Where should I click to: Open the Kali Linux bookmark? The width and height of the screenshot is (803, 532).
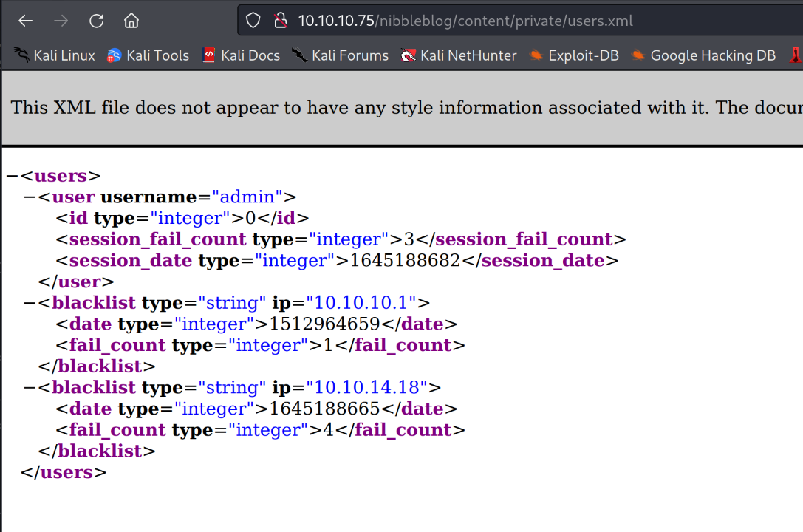click(55, 55)
